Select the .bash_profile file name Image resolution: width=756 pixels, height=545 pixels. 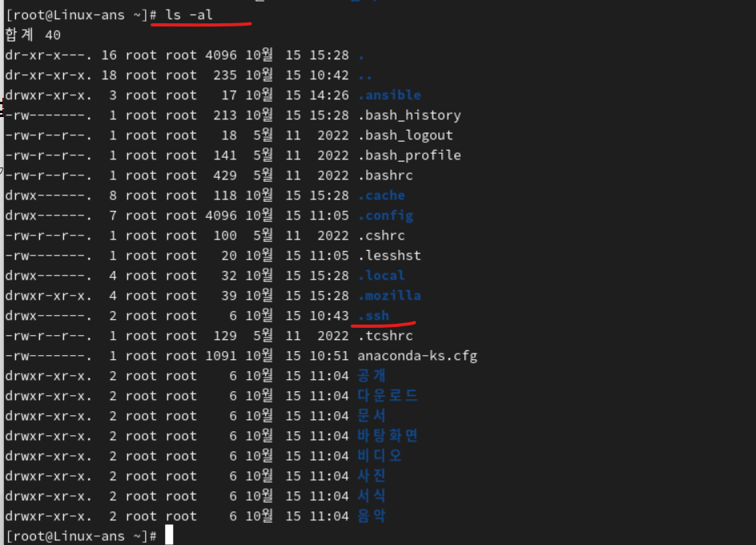point(409,155)
